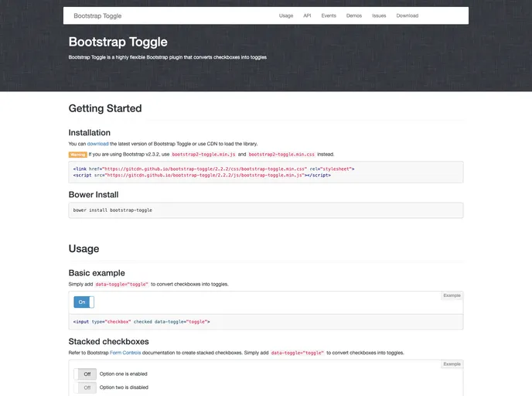Open Issues in the navbar
Screen dimensions: 532x396
(x=379, y=15)
